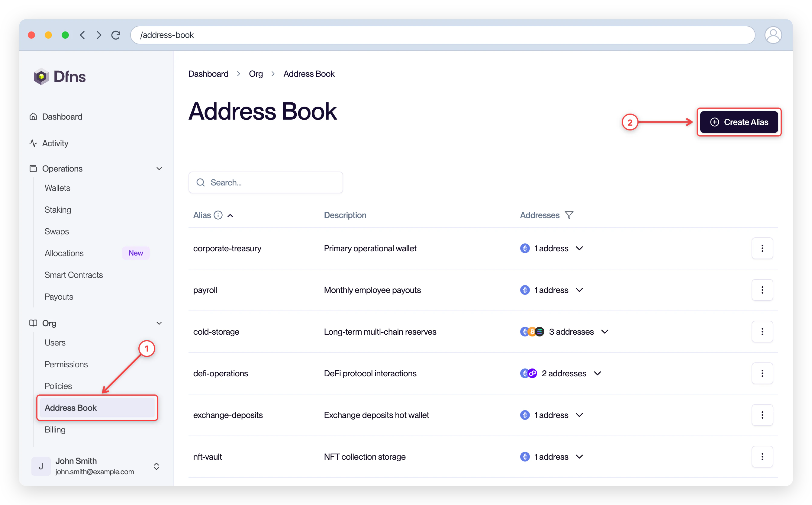This screenshot has height=505, width=812.
Task: Open more options for defi-operations row
Action: (762, 373)
